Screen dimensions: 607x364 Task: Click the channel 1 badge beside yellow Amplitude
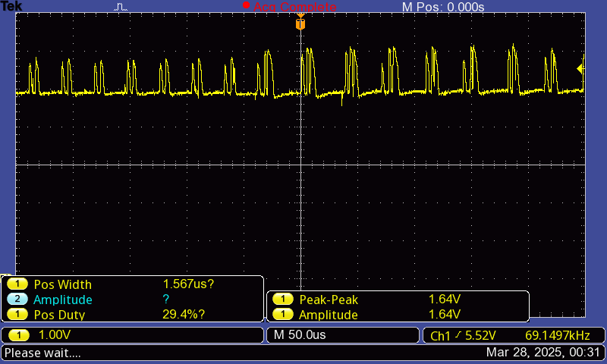283,314
